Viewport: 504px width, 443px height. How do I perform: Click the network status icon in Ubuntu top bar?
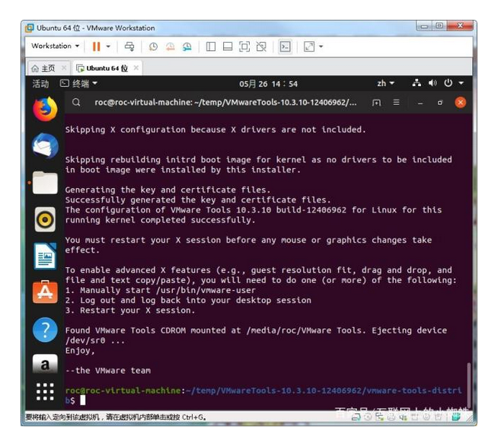416,83
